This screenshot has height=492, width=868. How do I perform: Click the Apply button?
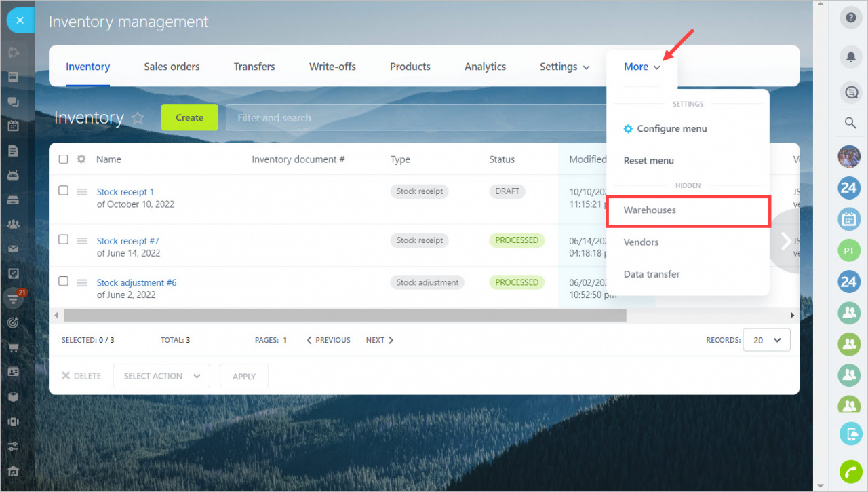pos(244,376)
